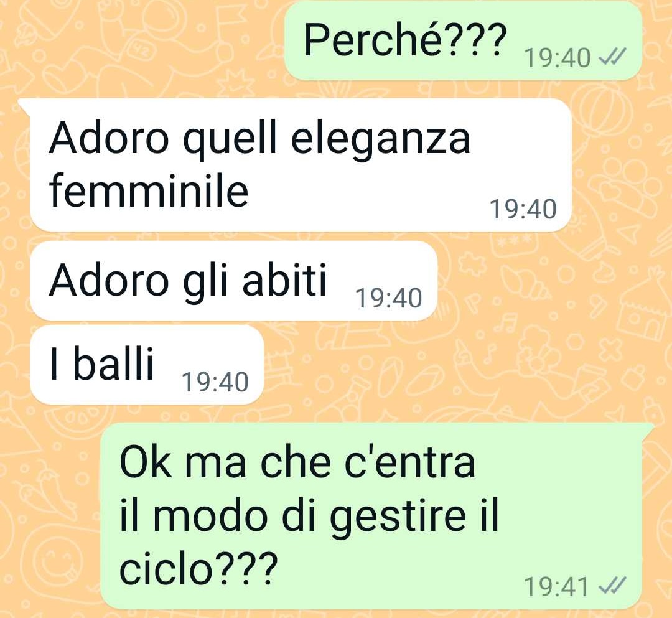The height and width of the screenshot is (618, 672).
Task: Click the word "abiti" in the second incoming message
Action: click(284, 279)
